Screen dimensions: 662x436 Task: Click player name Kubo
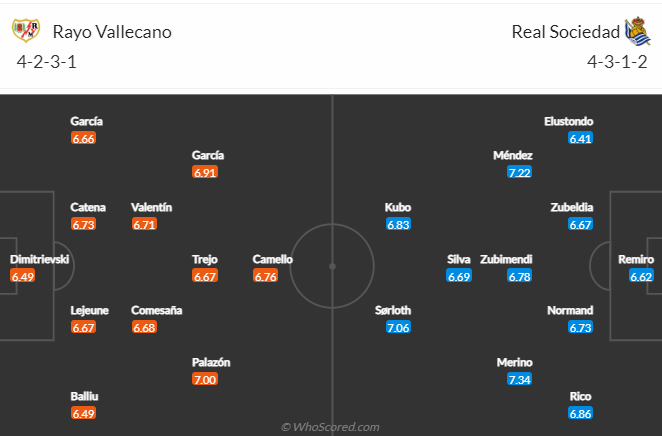point(398,207)
